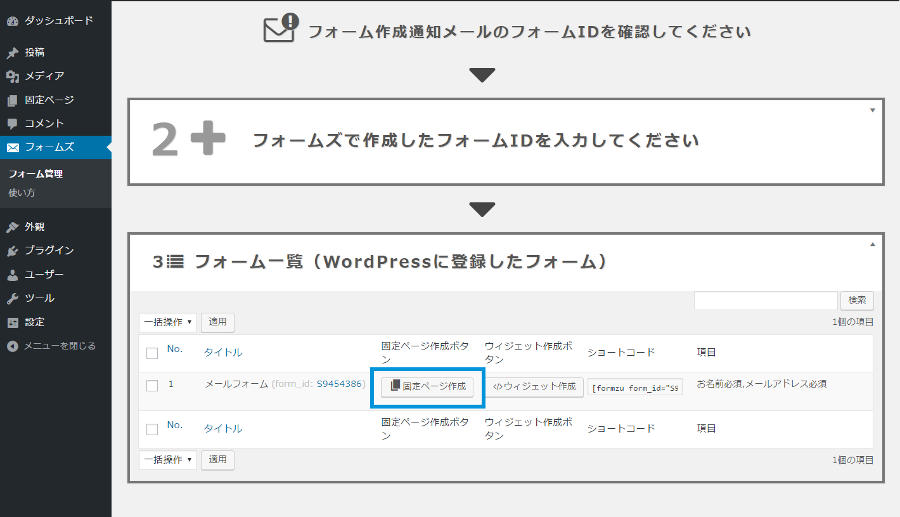Open 外観 menu item
Viewport: 900px width, 517px height.
[x=34, y=227]
